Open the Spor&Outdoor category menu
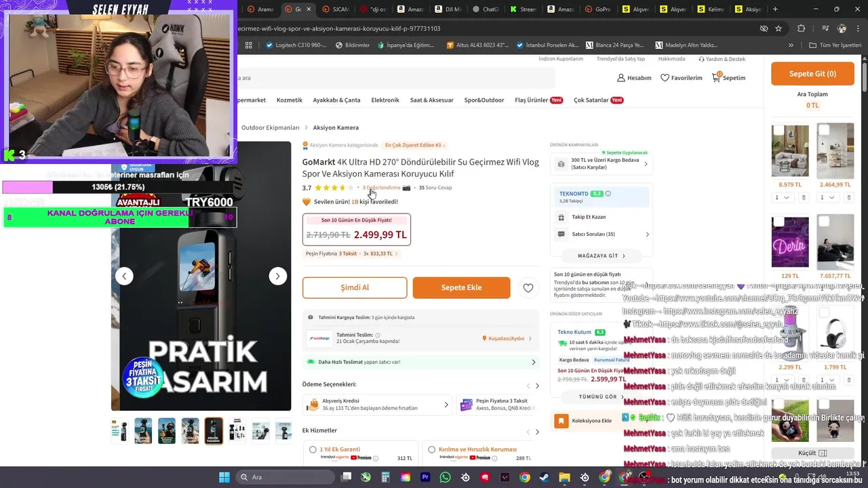Image resolution: width=868 pixels, height=488 pixels. 484,100
